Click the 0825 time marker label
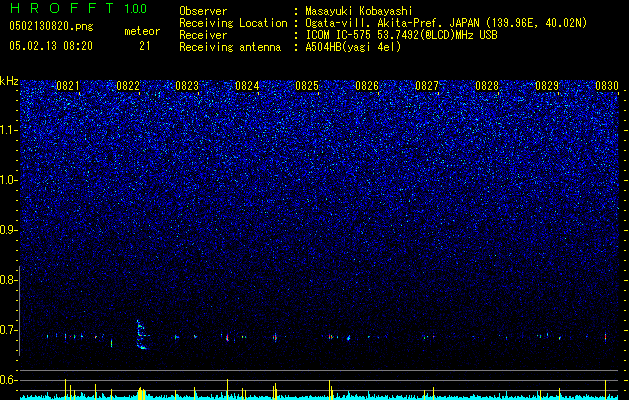This screenshot has height=400, width=629. [307, 86]
